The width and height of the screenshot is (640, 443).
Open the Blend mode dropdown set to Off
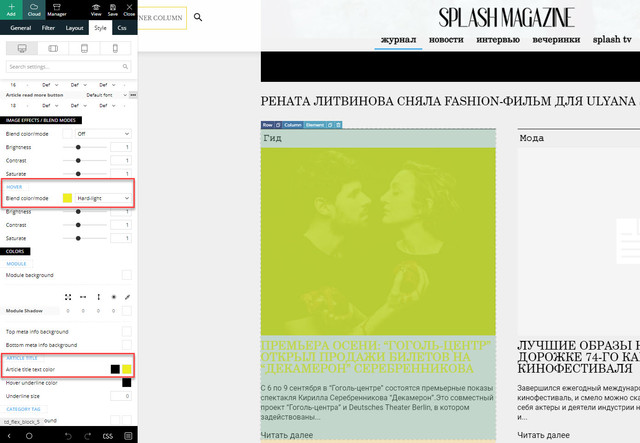(103, 134)
